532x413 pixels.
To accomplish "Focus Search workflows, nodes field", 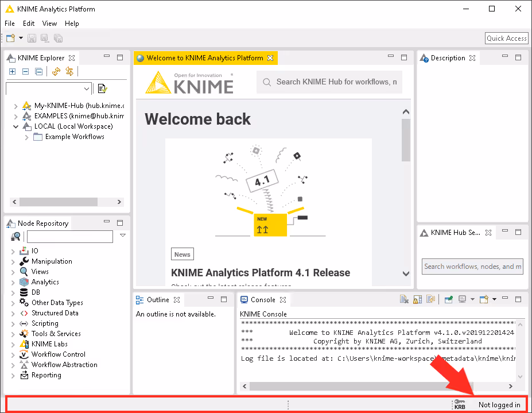I will click(x=472, y=267).
